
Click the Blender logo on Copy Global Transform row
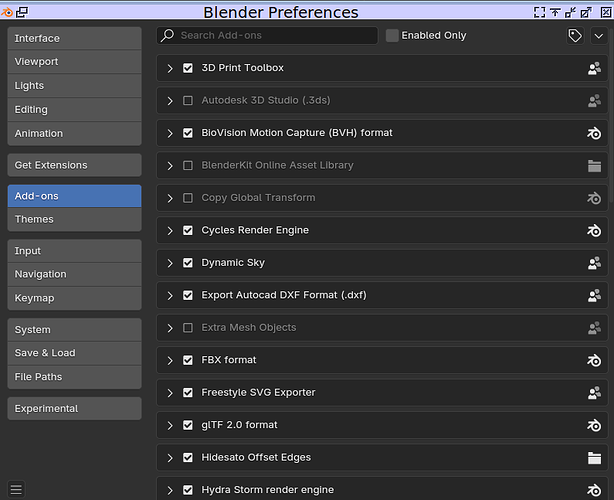point(594,198)
